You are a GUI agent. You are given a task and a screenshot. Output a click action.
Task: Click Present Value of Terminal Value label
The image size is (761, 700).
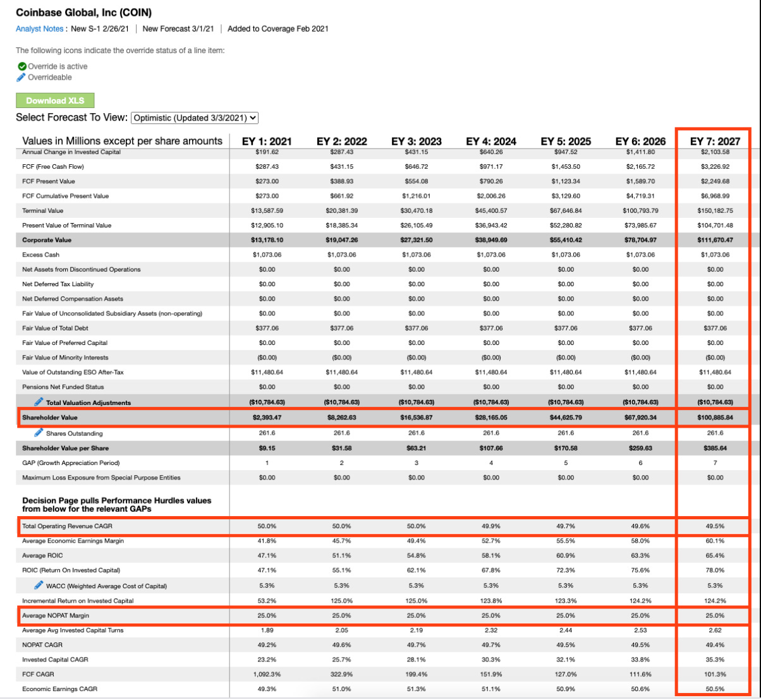point(67,225)
